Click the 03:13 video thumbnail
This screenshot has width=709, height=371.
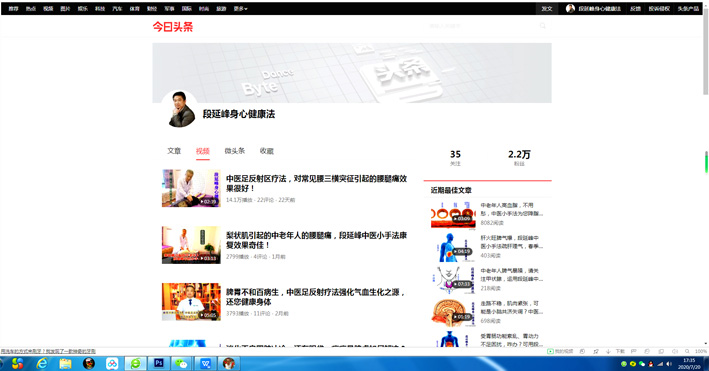pyautogui.click(x=191, y=245)
